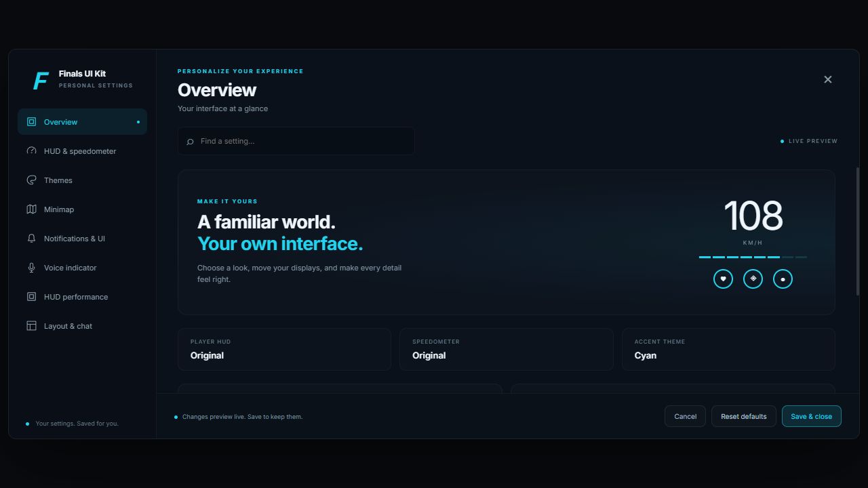Click the diamond armor icon in preview
The height and width of the screenshot is (488, 868).
tap(753, 279)
